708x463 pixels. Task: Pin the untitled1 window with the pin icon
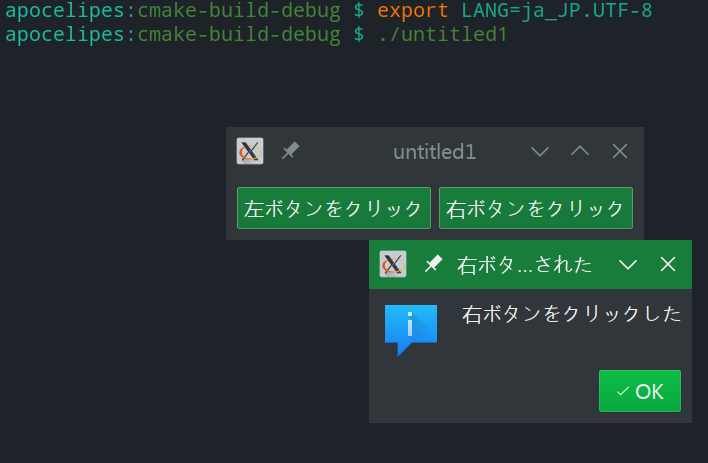coord(290,151)
